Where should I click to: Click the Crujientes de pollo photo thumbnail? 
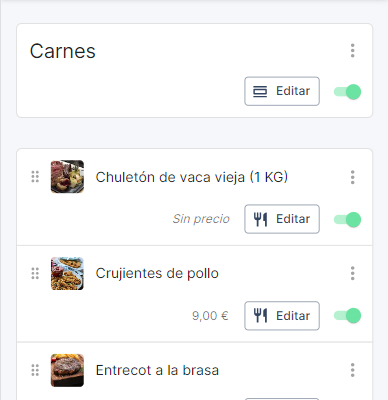pos(67,273)
